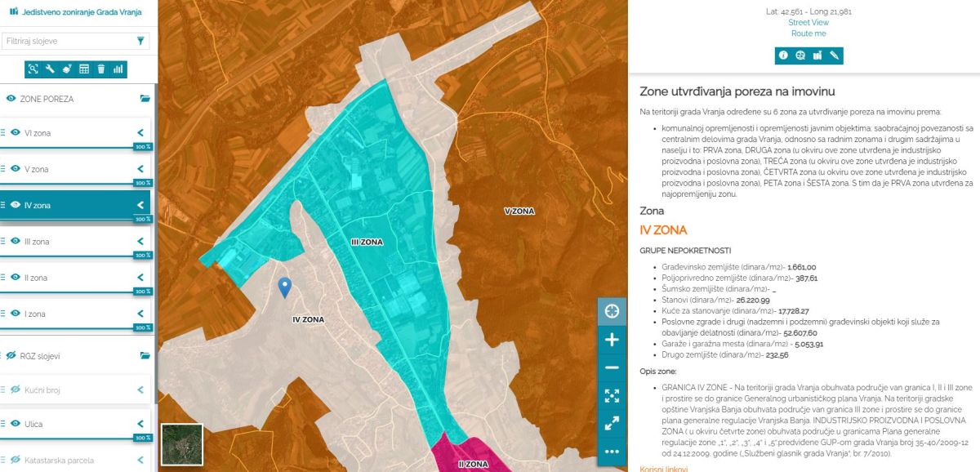This screenshot has height=472, width=980.
Task: Hide the III zona layer
Action: click(x=16, y=242)
